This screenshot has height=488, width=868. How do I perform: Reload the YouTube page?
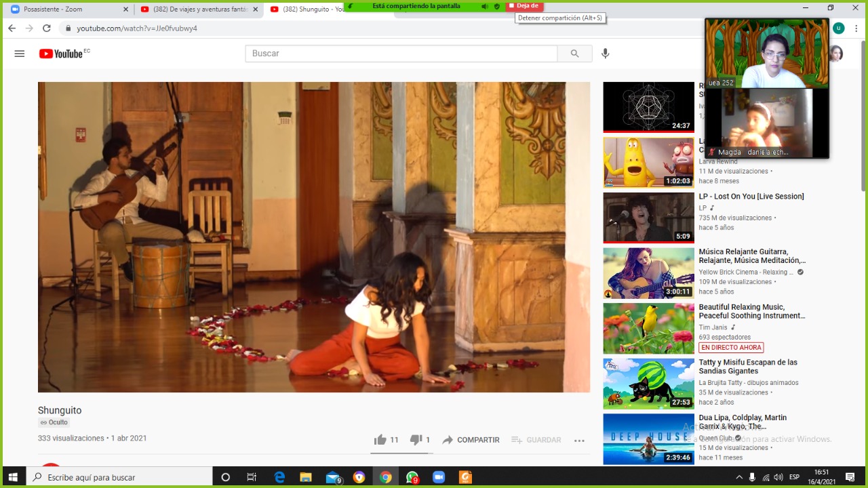point(47,28)
